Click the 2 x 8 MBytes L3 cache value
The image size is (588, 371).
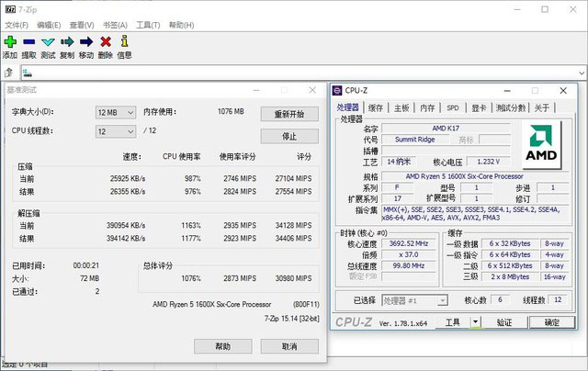[510, 277]
